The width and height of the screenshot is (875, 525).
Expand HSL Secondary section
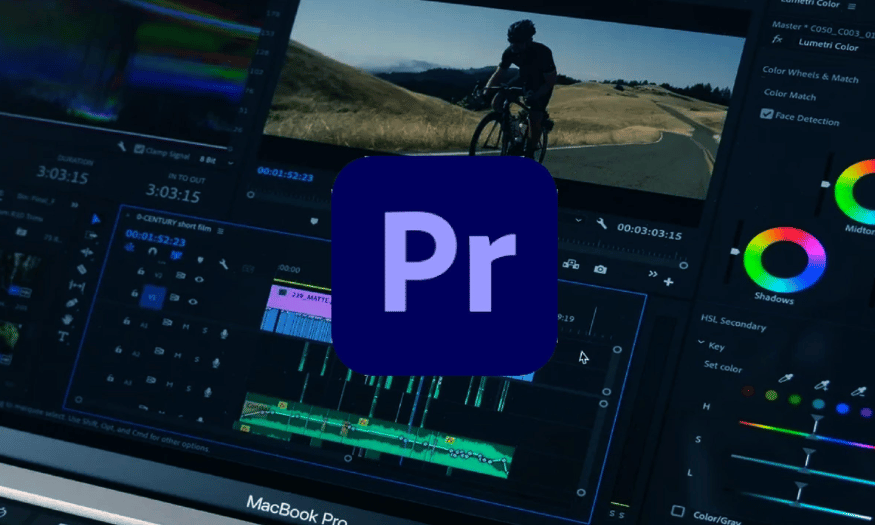point(733,322)
